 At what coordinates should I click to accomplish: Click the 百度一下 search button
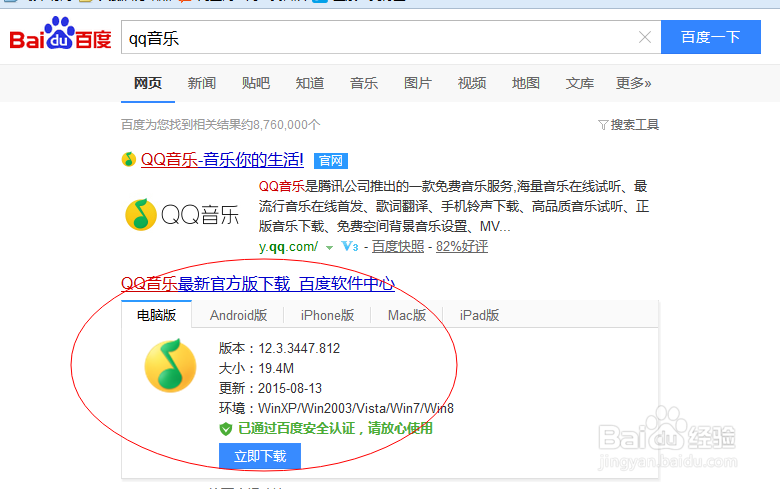coord(710,37)
